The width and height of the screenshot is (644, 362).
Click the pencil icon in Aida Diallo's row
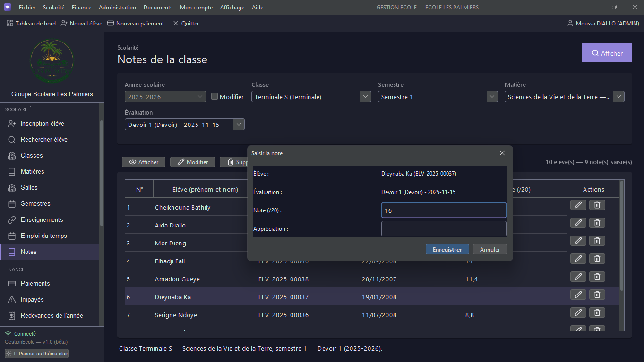coord(578,223)
